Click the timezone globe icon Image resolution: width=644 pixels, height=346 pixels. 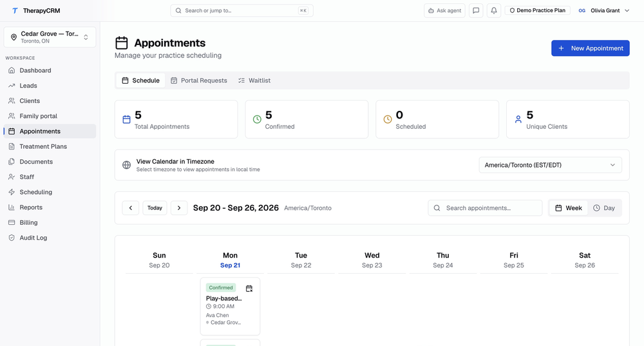coord(126,165)
